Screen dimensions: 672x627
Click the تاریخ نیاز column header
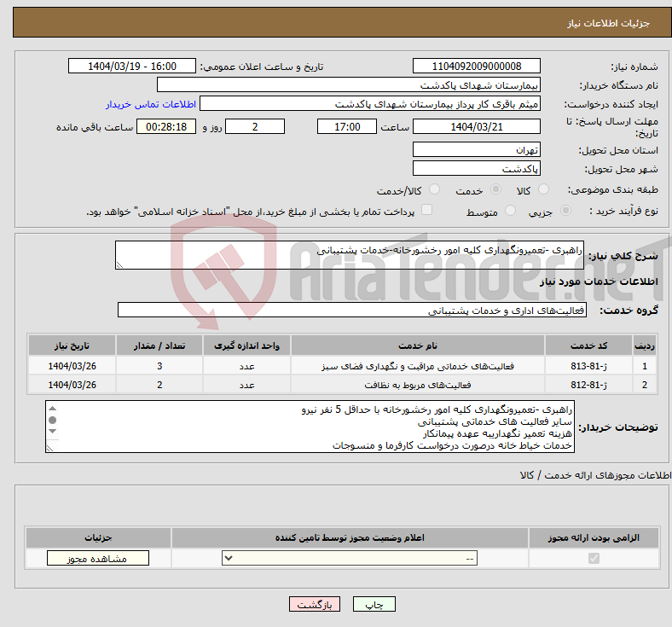[72, 345]
